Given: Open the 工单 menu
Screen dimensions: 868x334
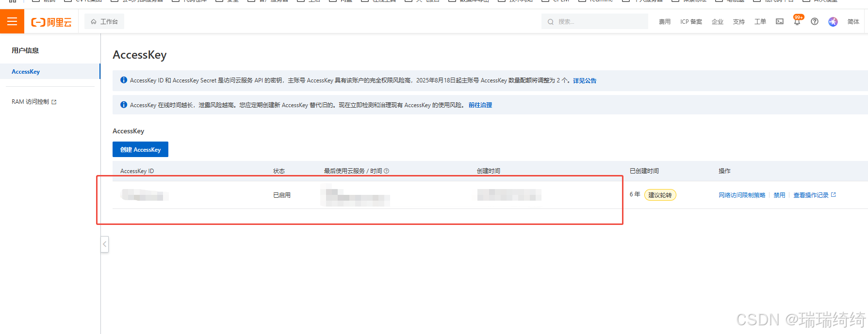Looking at the screenshot, I should [x=760, y=21].
